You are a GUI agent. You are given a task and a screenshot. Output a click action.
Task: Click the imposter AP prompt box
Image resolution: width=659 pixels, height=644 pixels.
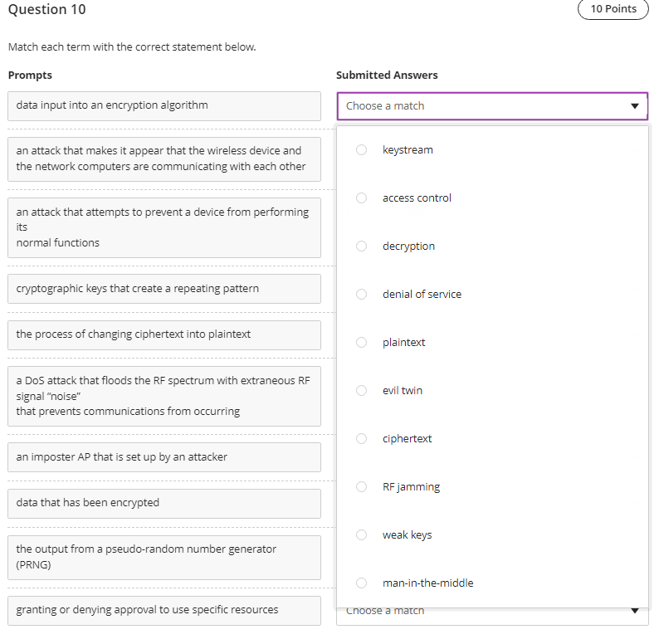click(x=164, y=457)
